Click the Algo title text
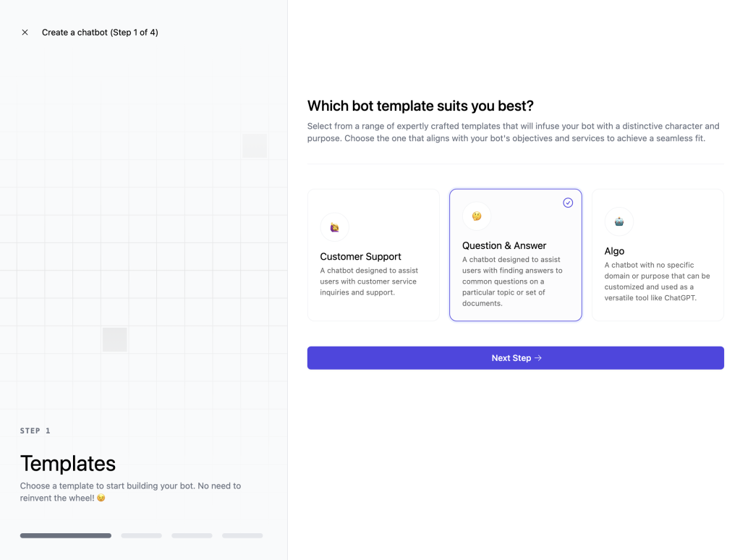This screenshot has width=740, height=560. 614,251
